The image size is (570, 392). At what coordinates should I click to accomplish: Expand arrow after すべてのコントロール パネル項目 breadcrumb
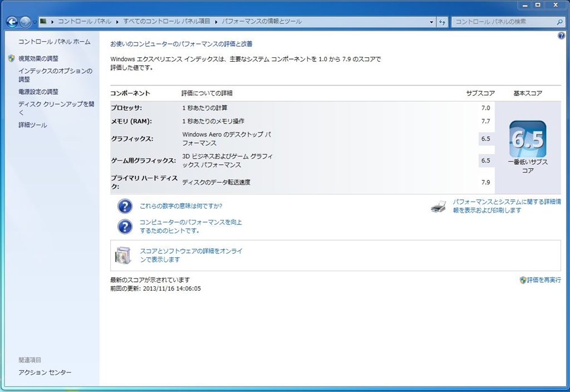[x=216, y=22]
